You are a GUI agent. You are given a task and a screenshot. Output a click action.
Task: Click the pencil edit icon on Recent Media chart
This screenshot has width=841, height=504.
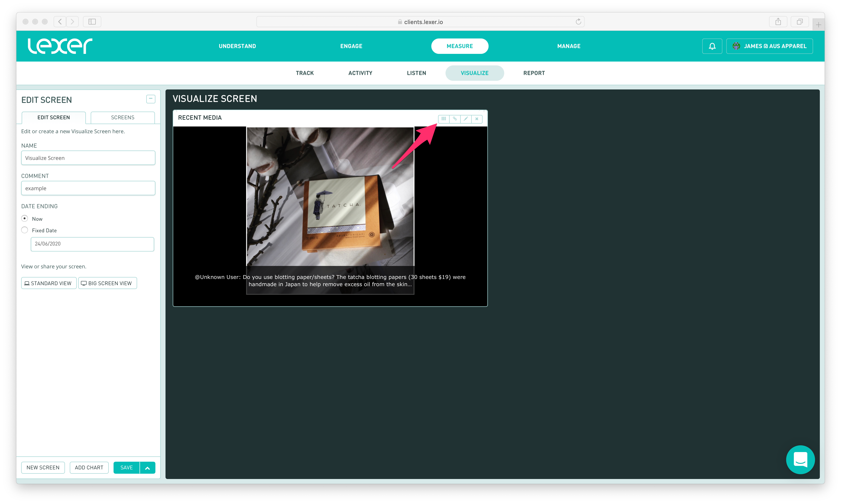466,119
